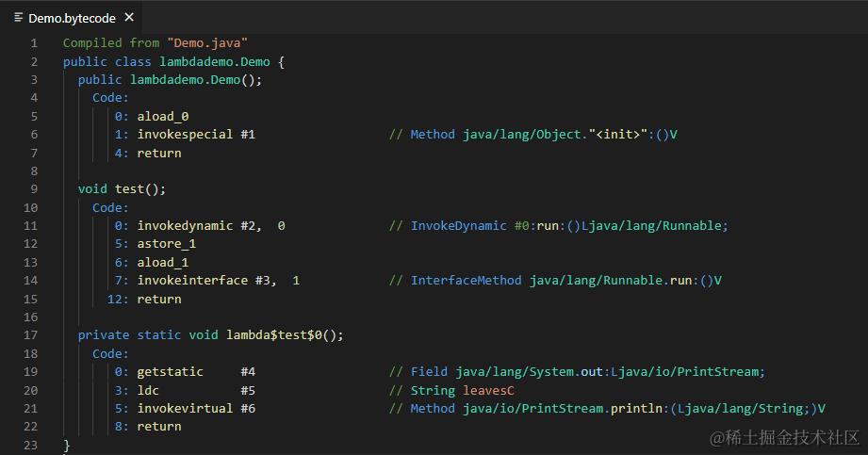The height and width of the screenshot is (455, 868).
Task: Click line number 23 in the gutter
Action: [x=30, y=445]
